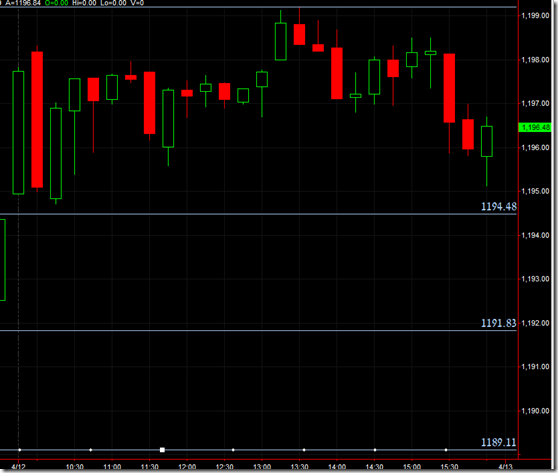Select the 1191.83 horizontal line label

coord(499,323)
